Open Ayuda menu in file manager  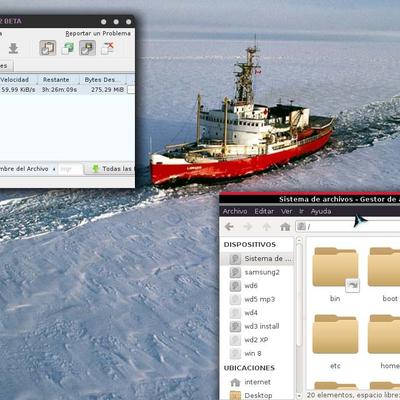[x=321, y=211]
